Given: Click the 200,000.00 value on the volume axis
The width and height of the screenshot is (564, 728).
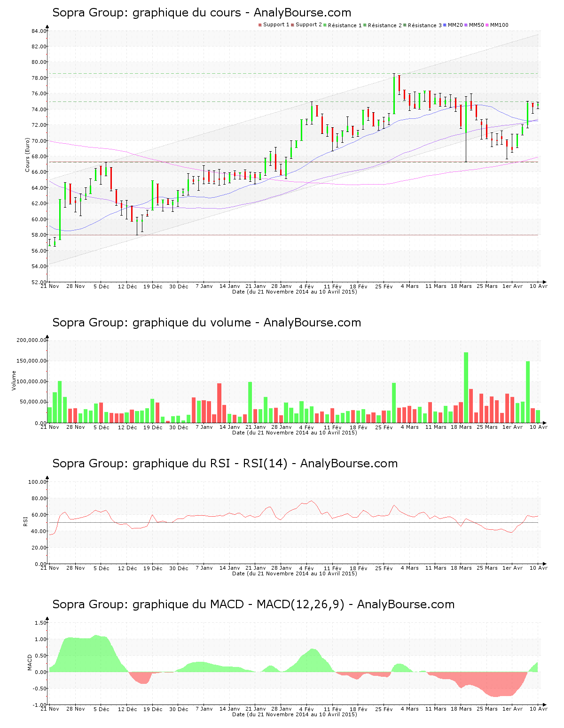Looking at the screenshot, I should [x=31, y=340].
